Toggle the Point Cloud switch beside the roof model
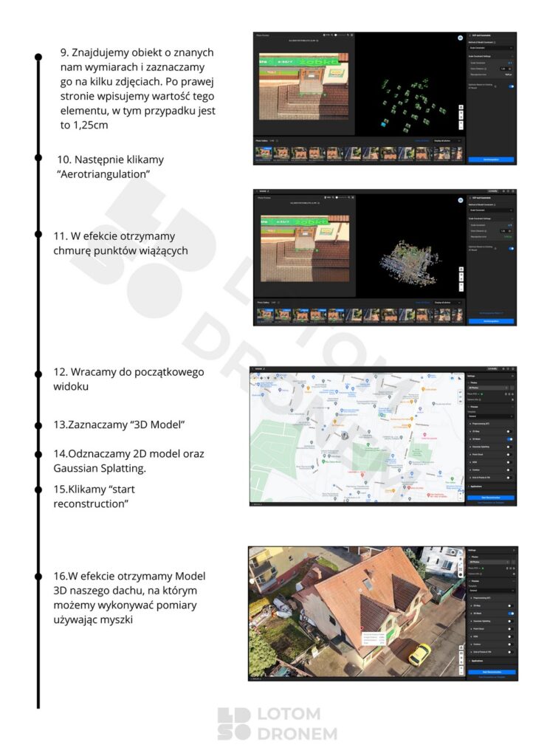Image resolution: width=533 pixels, height=756 pixels. coord(511,629)
